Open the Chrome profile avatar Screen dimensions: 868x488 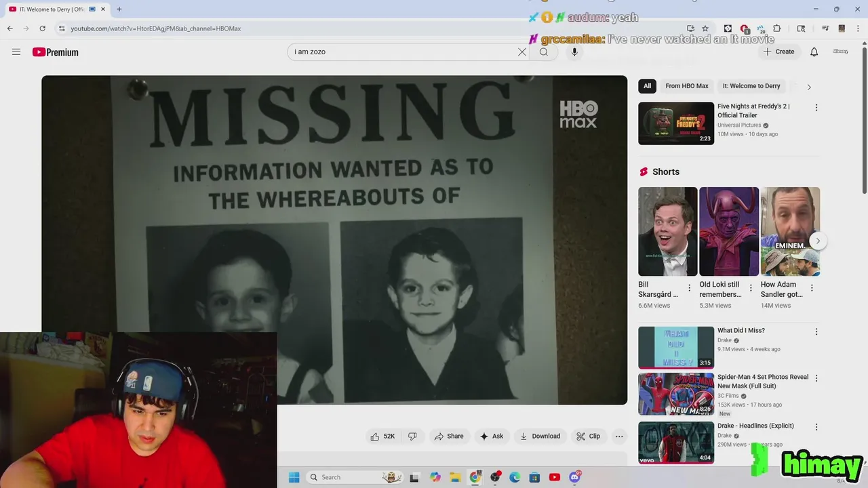click(842, 28)
